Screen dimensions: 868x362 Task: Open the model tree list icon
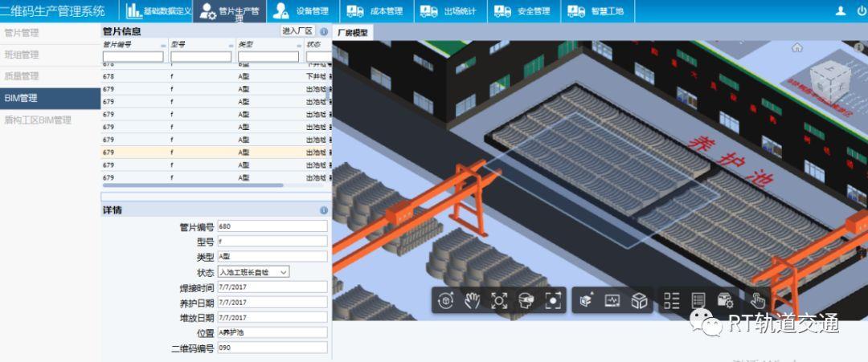coord(671,300)
